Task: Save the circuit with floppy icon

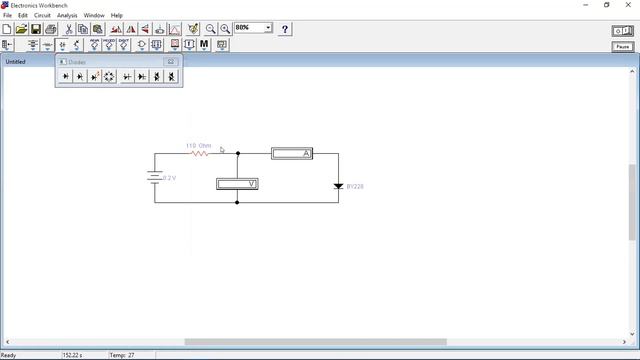Action: click(x=36, y=29)
